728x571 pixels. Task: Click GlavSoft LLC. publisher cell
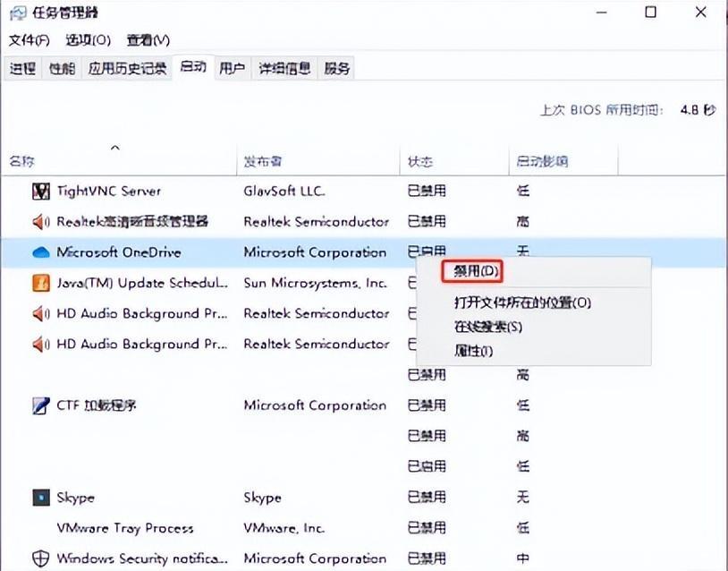(284, 191)
